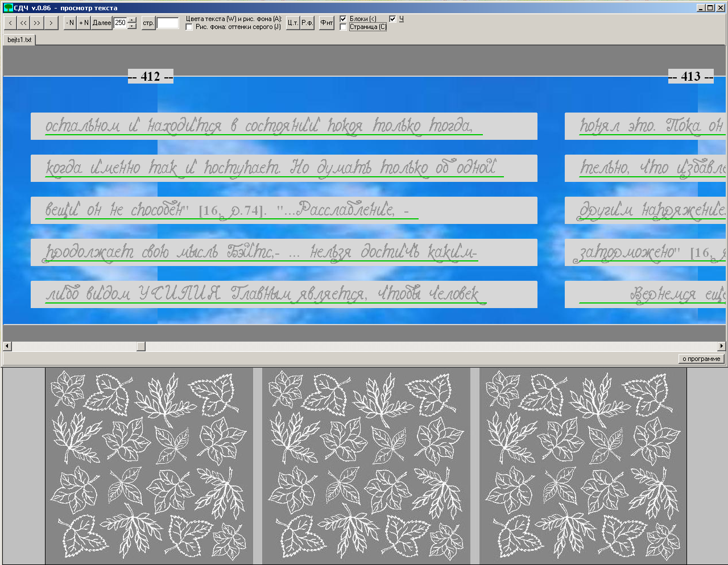Click the 'Ц.т.' text color button
The height and width of the screenshot is (565, 728).
[293, 23]
